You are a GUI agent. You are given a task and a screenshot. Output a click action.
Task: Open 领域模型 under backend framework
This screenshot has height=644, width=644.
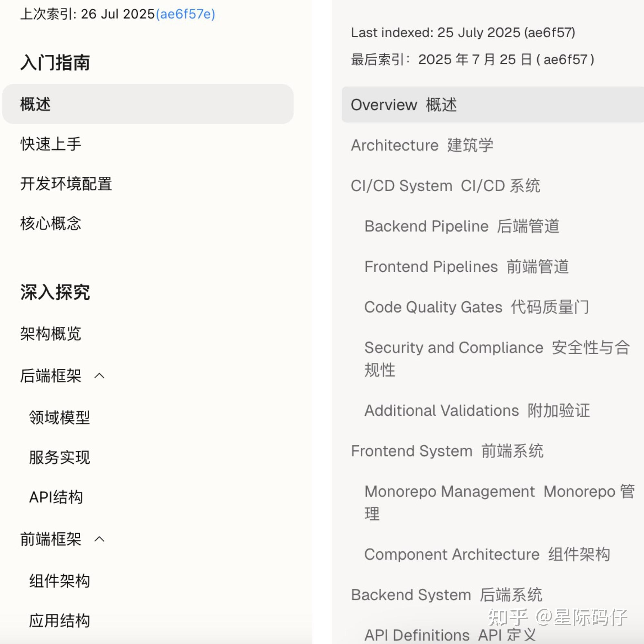pos(59,417)
